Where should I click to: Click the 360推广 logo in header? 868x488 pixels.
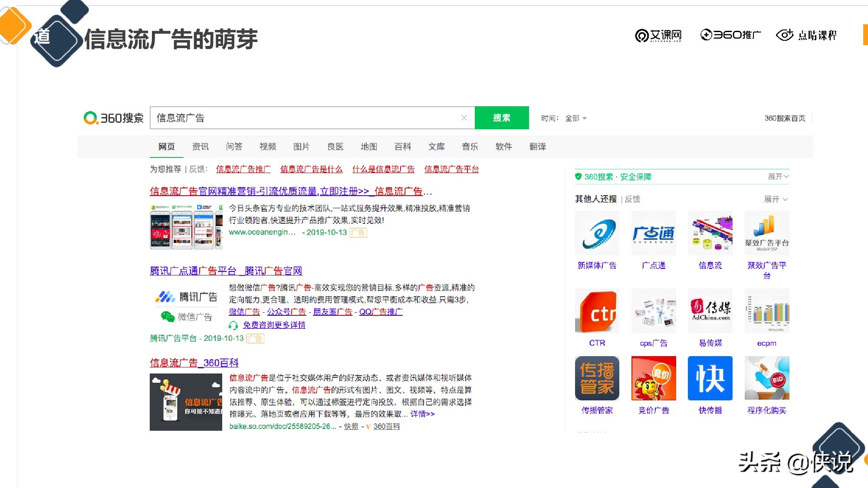pos(731,35)
